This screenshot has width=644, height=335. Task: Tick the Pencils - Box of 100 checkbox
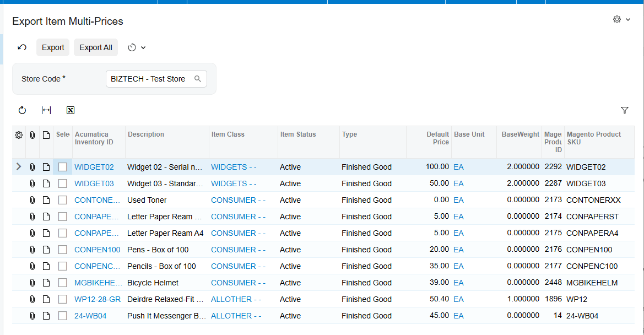tap(62, 266)
